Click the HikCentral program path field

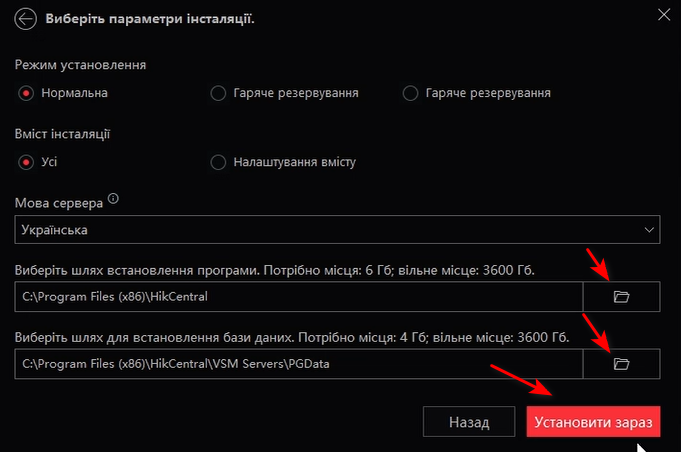pyautogui.click(x=298, y=296)
